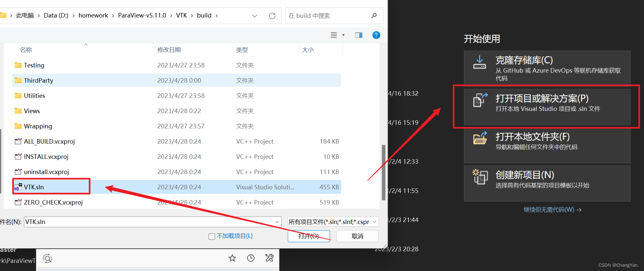
Task: Expand chevron after homework in breadcrumb
Action: click(113, 16)
